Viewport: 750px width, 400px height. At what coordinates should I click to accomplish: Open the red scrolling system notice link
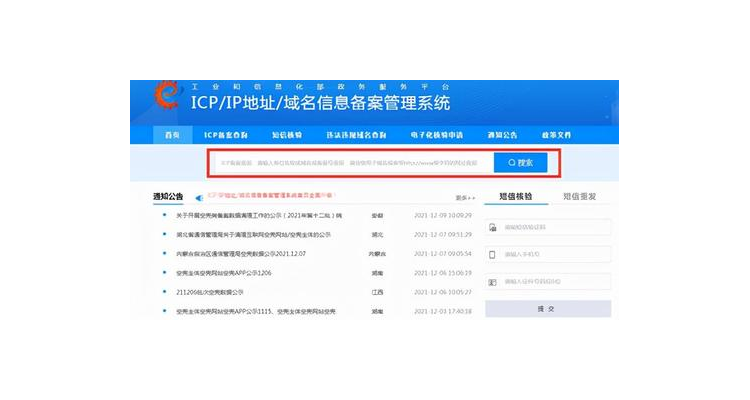point(272,195)
